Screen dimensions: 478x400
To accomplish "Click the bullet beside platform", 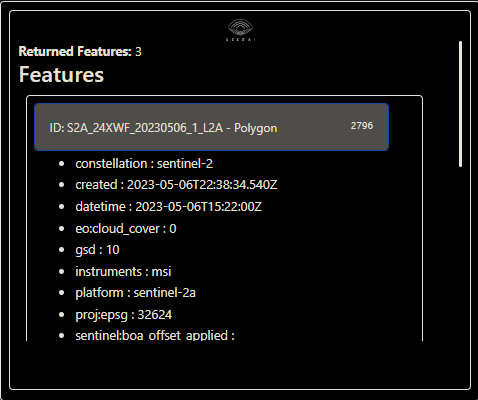I will (61, 293).
